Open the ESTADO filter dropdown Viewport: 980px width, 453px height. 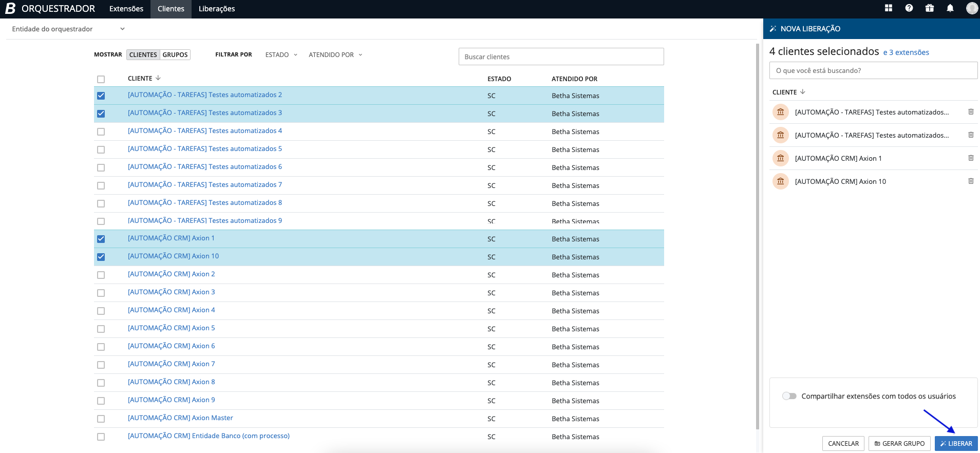tap(281, 54)
